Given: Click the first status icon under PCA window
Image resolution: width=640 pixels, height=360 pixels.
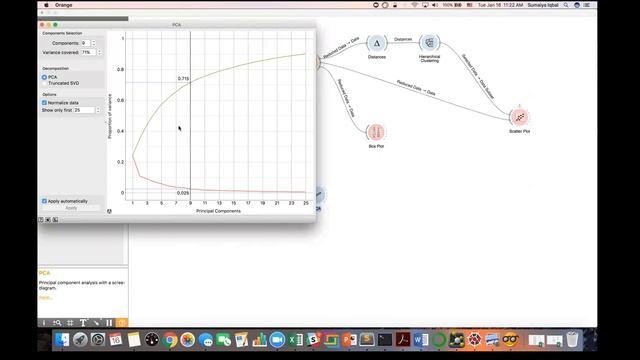Looking at the screenshot, I should tap(41, 220).
